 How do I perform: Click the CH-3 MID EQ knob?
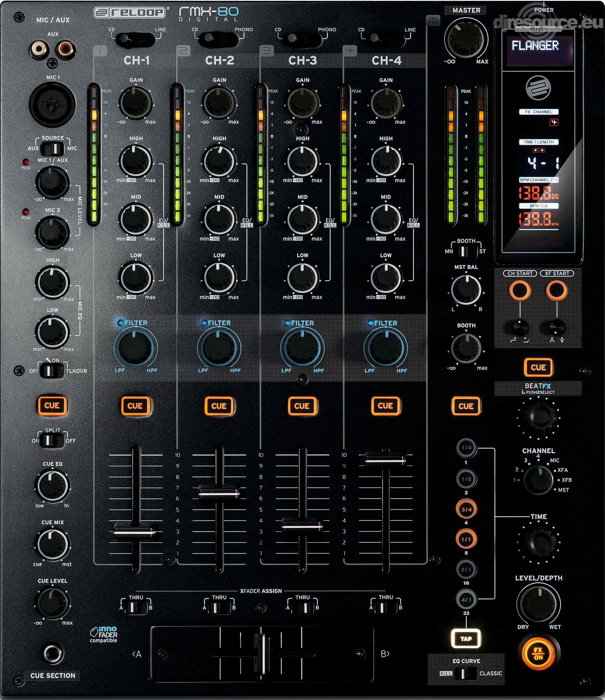tap(302, 220)
